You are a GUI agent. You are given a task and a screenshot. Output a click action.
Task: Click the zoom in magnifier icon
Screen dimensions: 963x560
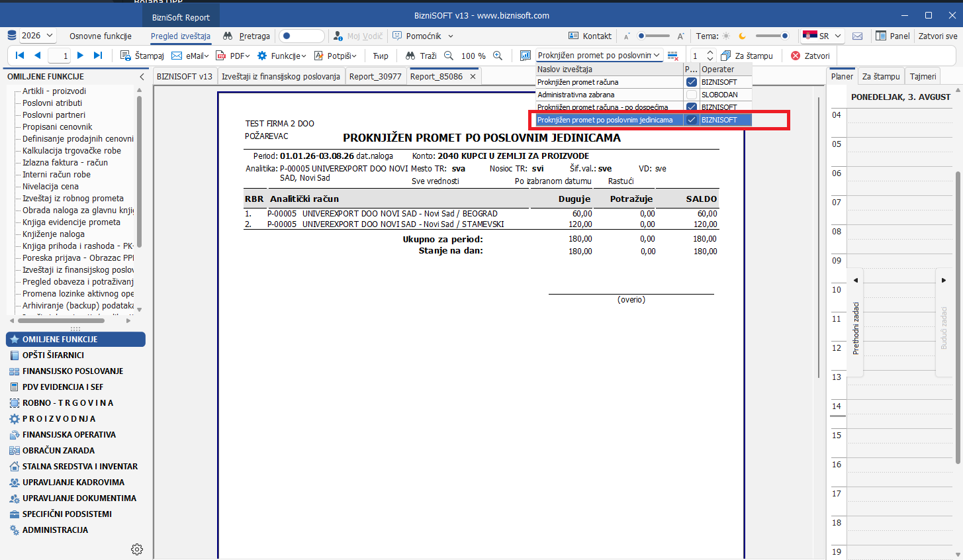[x=498, y=56]
